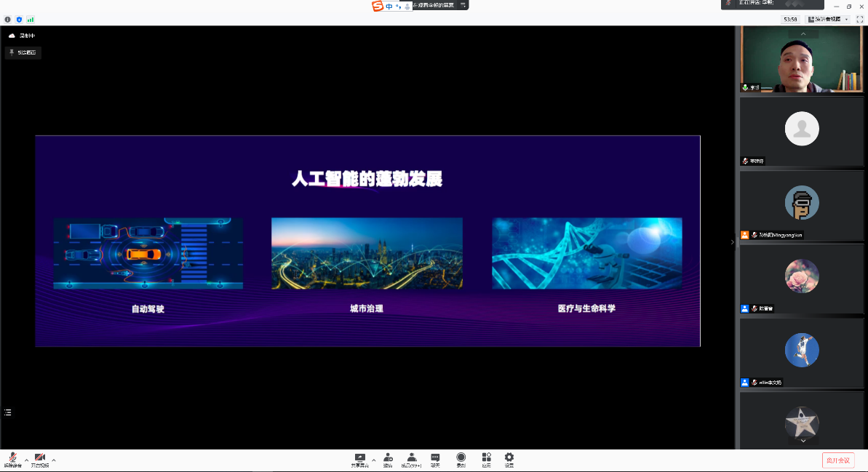Turn on the camera video
This screenshot has width=868, height=472.
tap(40, 458)
